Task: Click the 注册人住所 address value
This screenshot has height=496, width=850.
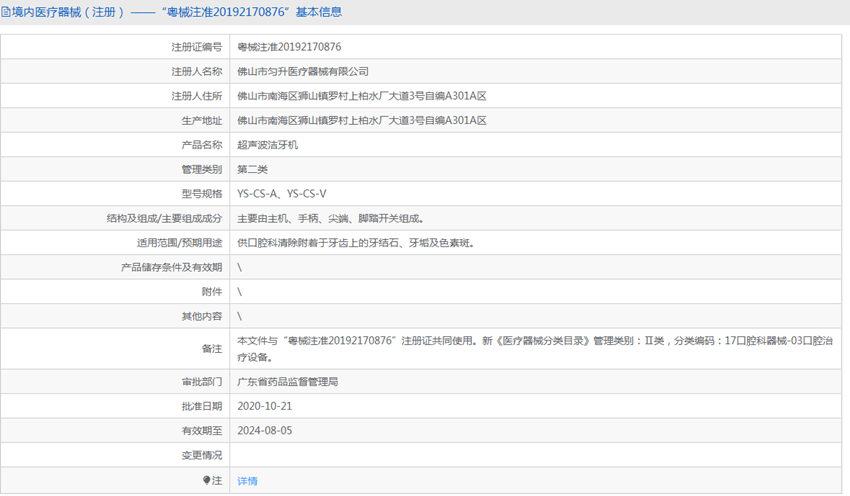Action: pos(361,96)
